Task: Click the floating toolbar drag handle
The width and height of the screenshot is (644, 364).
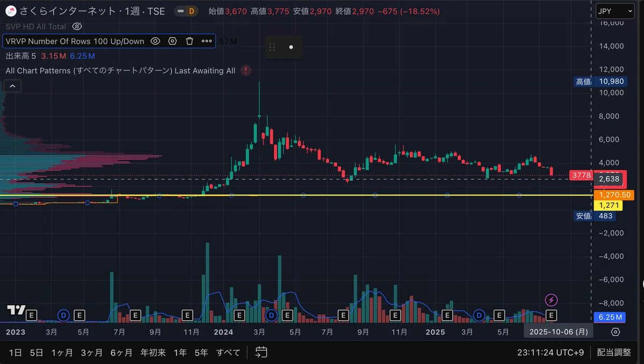Action: 272,47
